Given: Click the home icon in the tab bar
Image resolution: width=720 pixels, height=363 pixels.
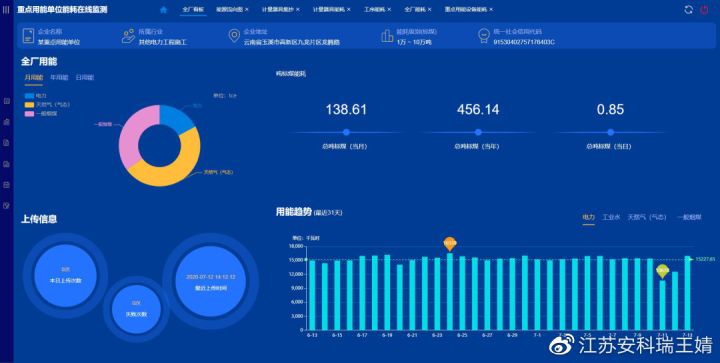Looking at the screenshot, I should (163, 9).
